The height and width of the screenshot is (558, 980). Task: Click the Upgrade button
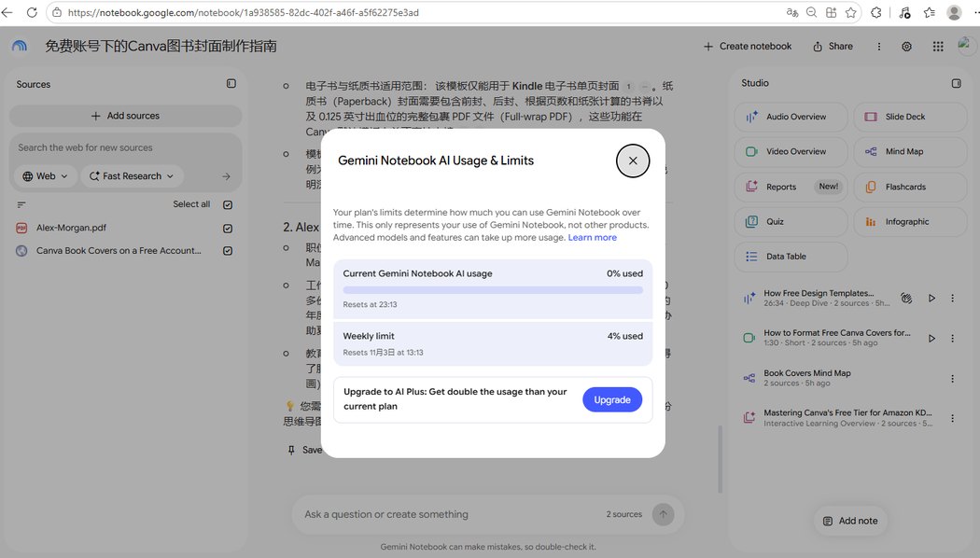click(x=612, y=400)
